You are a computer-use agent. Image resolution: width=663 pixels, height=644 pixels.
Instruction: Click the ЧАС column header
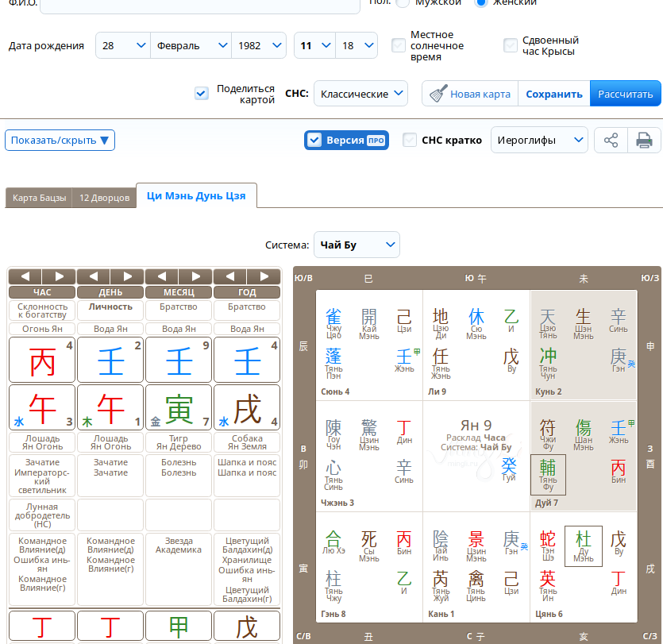point(42,292)
